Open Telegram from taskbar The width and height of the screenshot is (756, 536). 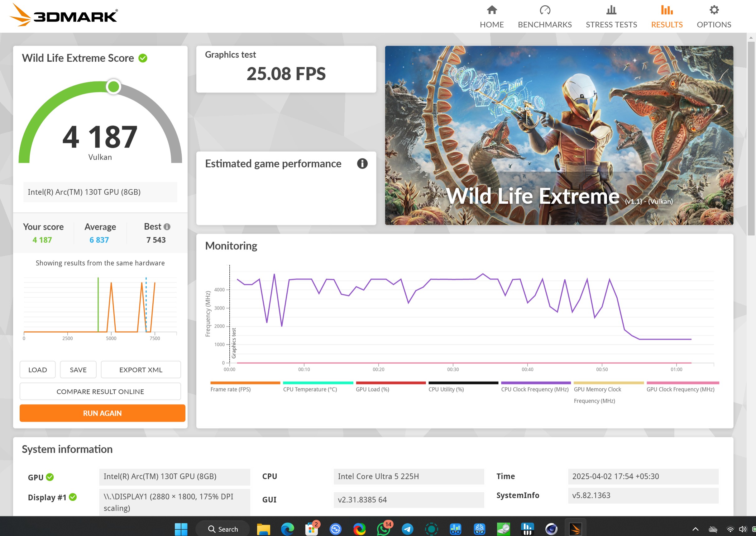(408, 529)
